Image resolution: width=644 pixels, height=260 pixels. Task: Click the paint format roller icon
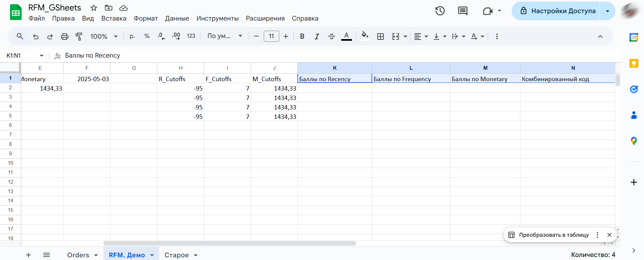[79, 36]
